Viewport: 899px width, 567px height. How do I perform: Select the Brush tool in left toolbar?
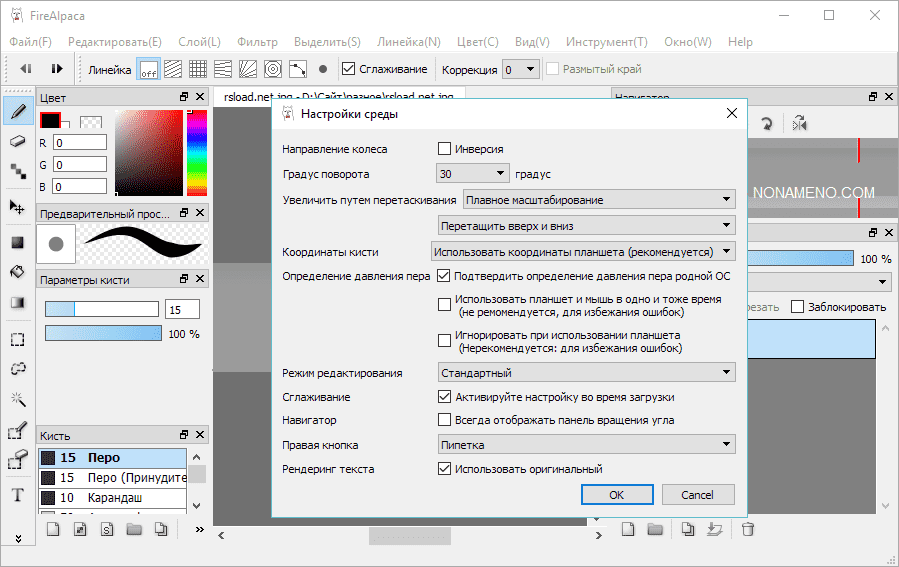coord(17,112)
